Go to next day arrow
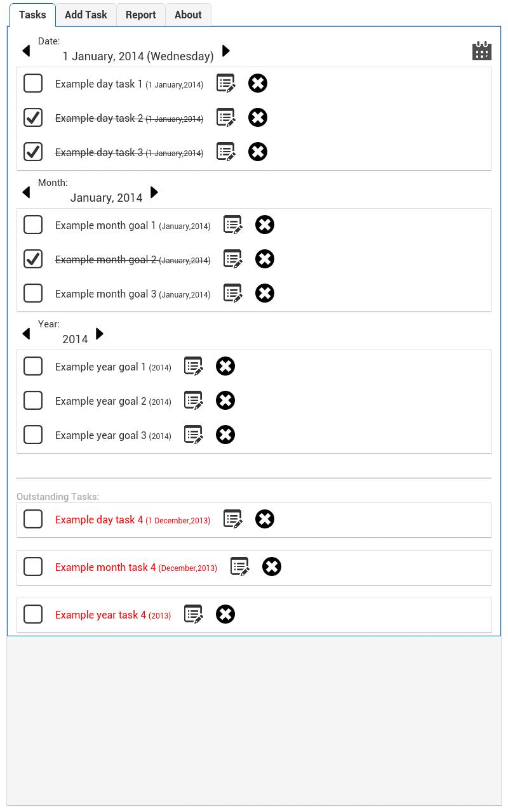 226,51
